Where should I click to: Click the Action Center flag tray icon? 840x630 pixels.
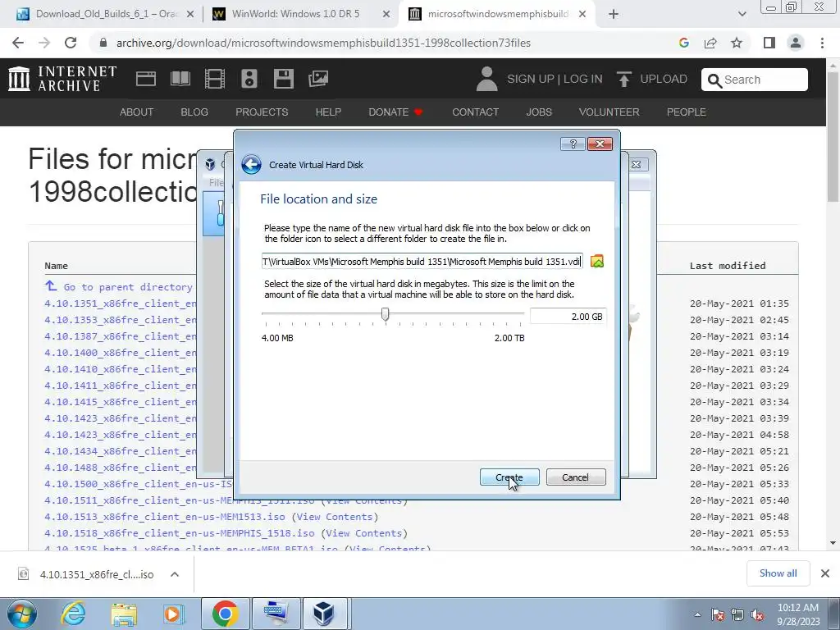[x=718, y=614]
